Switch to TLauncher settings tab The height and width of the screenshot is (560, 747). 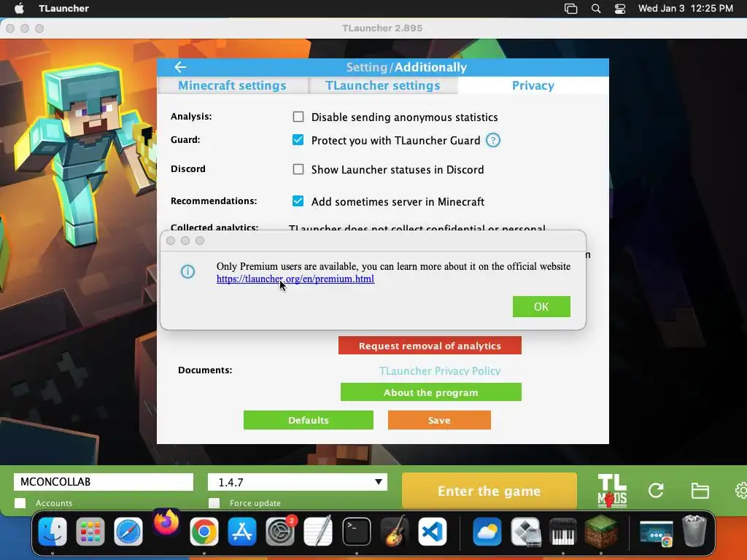pos(383,86)
